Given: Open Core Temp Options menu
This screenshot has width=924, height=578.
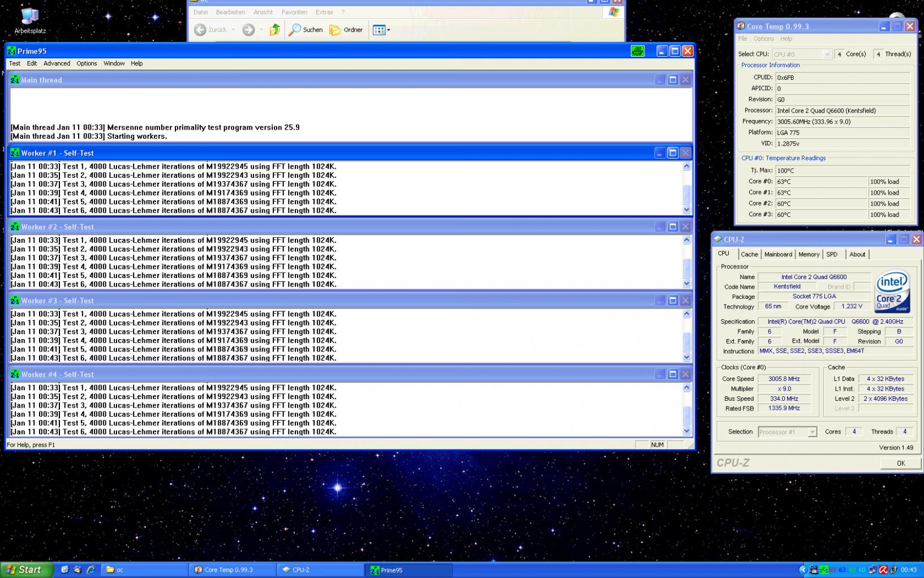Looking at the screenshot, I should click(x=763, y=38).
